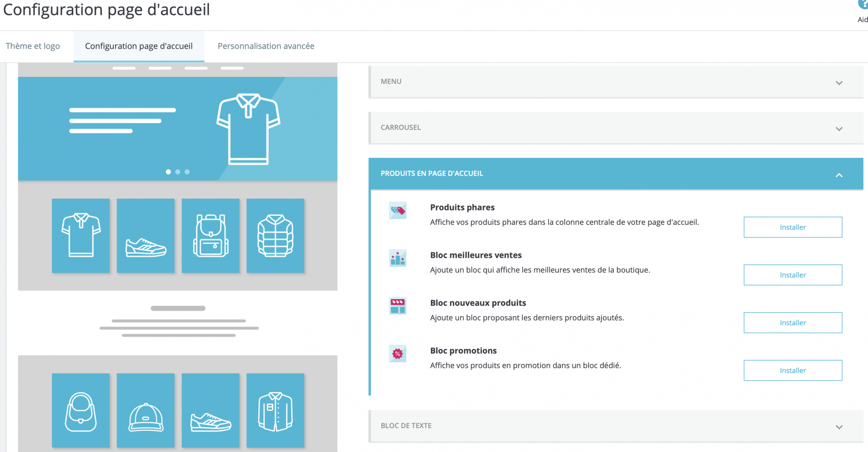
Task: Expand the CARROUSEL section
Action: click(616, 128)
